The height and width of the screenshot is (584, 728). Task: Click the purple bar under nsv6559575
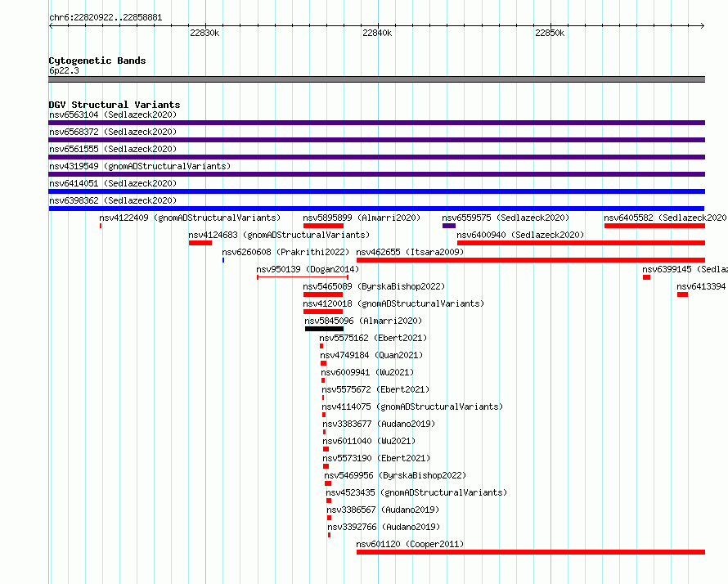tap(449, 226)
